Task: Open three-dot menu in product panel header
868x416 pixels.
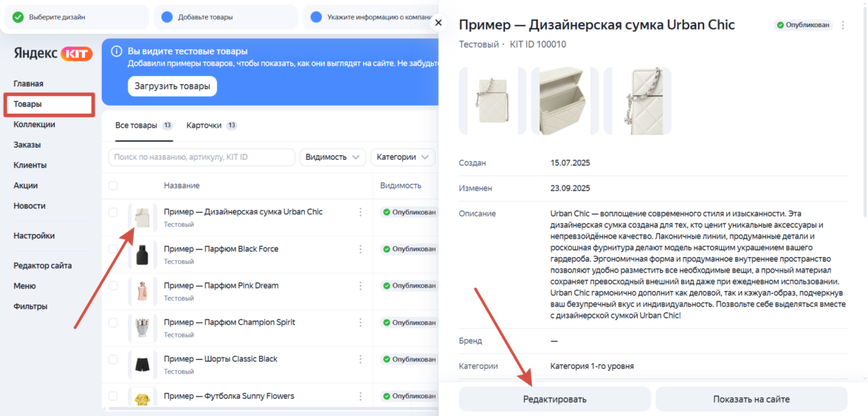Action: 844,25
